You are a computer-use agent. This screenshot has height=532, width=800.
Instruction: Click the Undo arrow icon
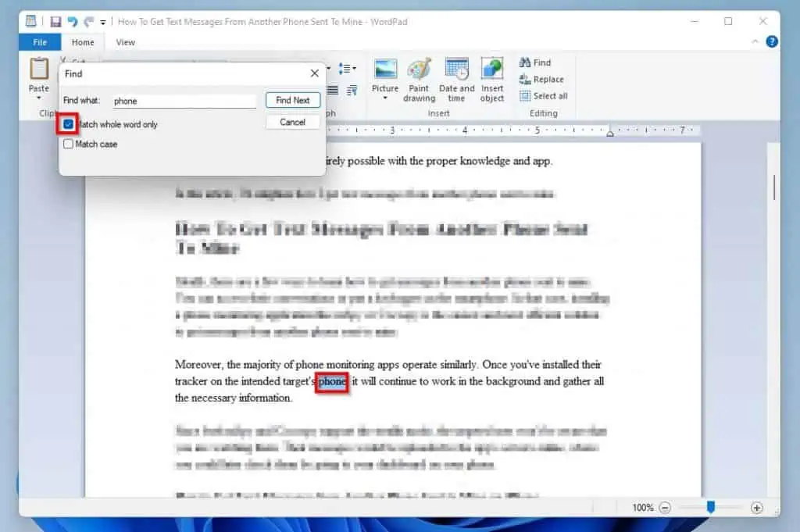pos(73,22)
